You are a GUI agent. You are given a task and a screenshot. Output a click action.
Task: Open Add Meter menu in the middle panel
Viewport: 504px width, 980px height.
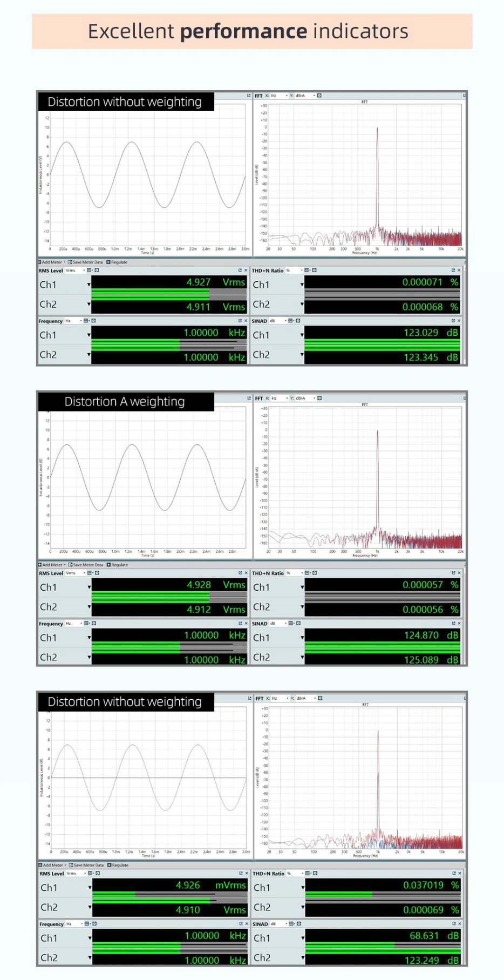[52, 565]
